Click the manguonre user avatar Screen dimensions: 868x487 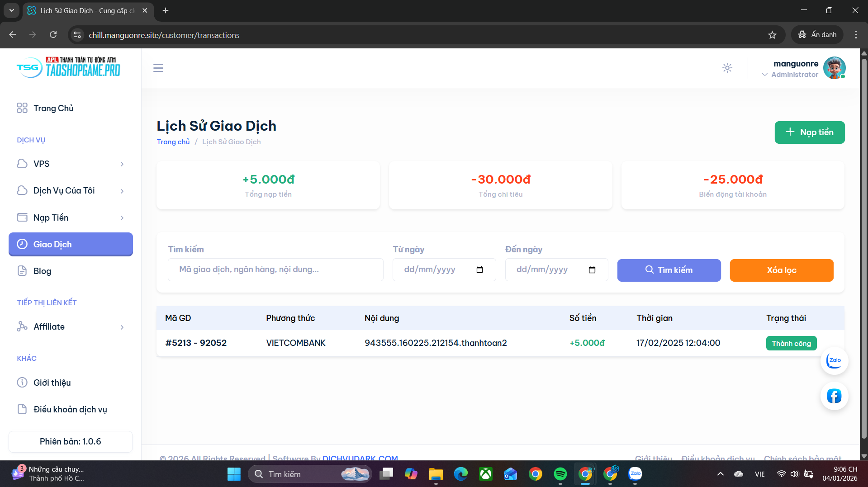point(834,68)
